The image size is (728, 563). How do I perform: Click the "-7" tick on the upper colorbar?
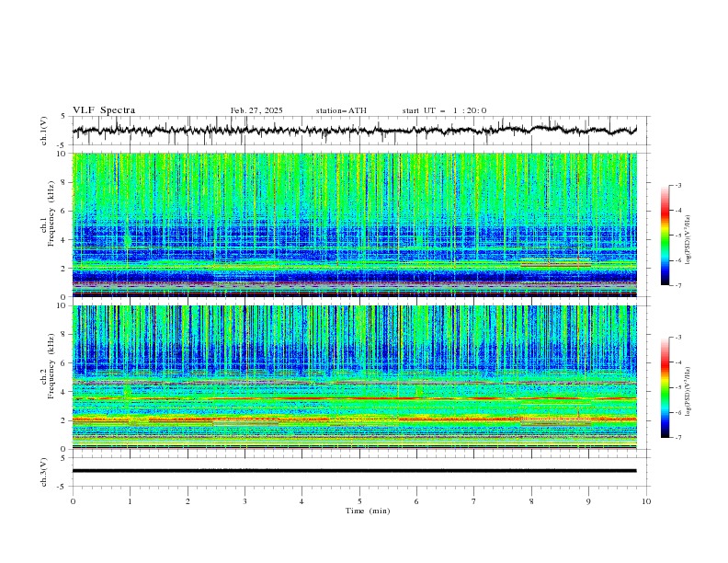[x=678, y=286]
